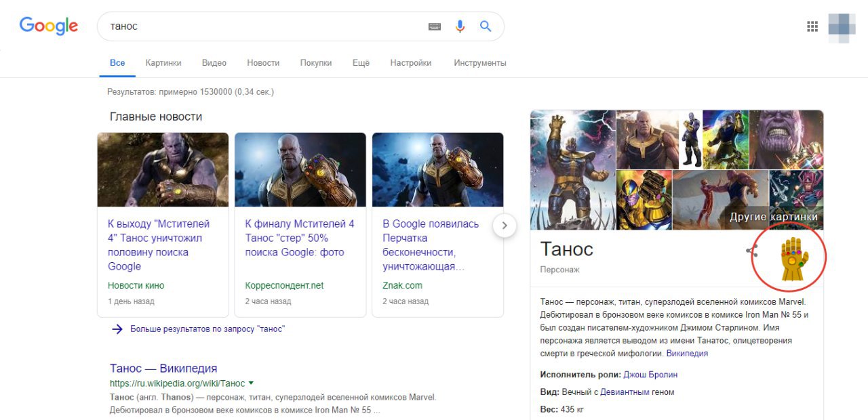This screenshot has width=868, height=420.
Task: Click the Znak.com source label
Action: pyautogui.click(x=402, y=286)
